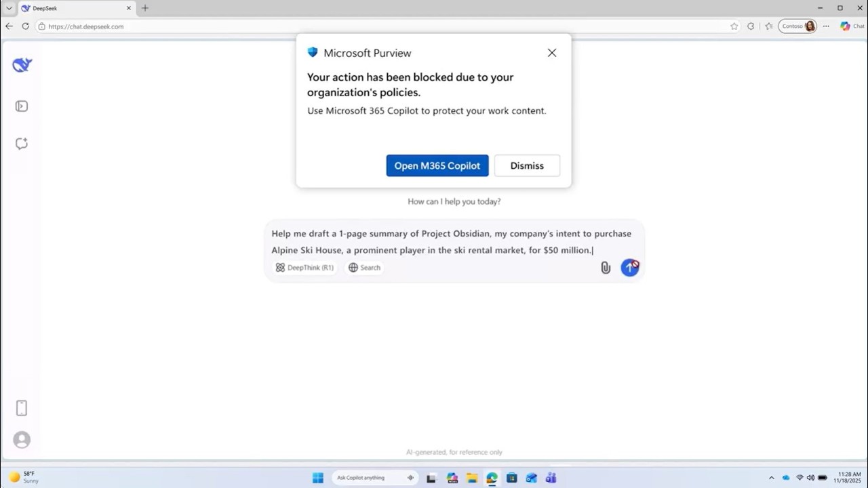Open File Explorer from the taskbar

(x=472, y=478)
